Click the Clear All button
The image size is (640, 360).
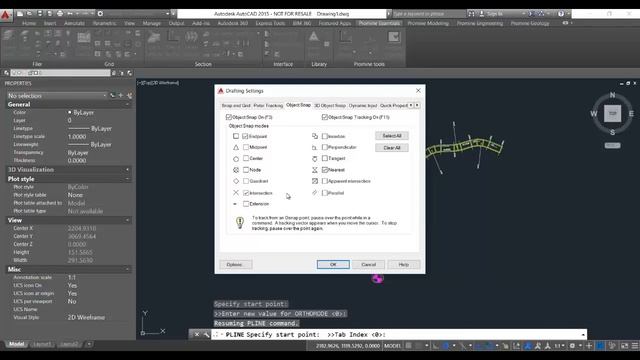392,148
